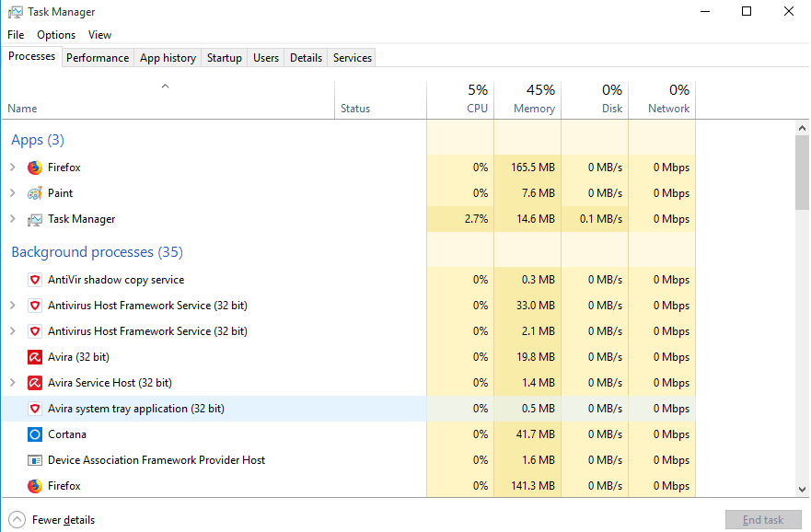
Task: Open the View menu
Action: click(x=99, y=35)
